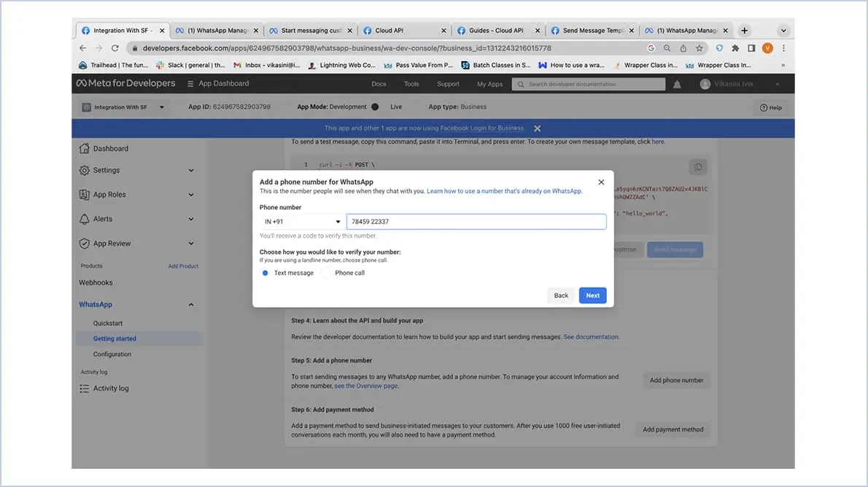The image size is (868, 487).
Task: Open Quickstart under WhatsApp
Action: point(108,323)
